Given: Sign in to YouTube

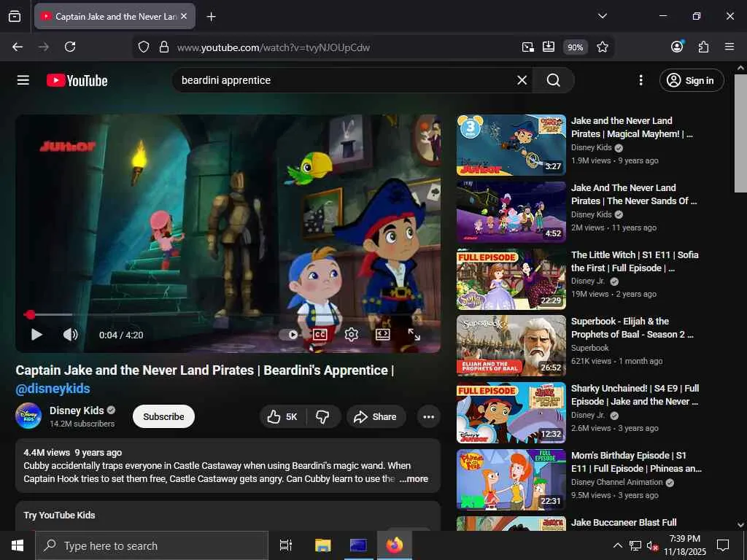Looking at the screenshot, I should [692, 80].
